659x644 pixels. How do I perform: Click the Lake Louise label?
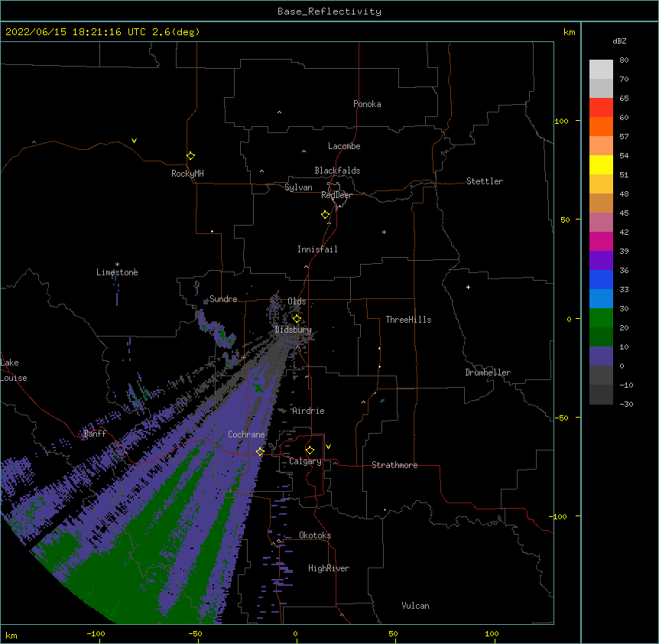pos(14,370)
